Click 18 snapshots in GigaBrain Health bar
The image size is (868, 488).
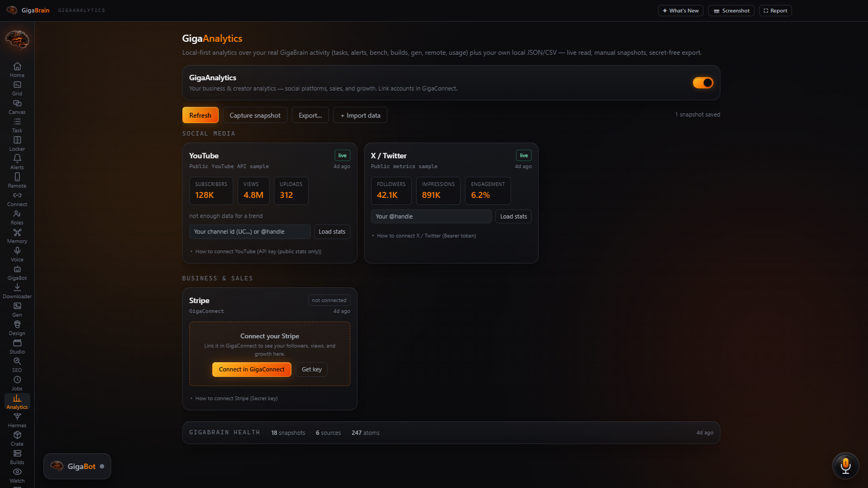(288, 433)
